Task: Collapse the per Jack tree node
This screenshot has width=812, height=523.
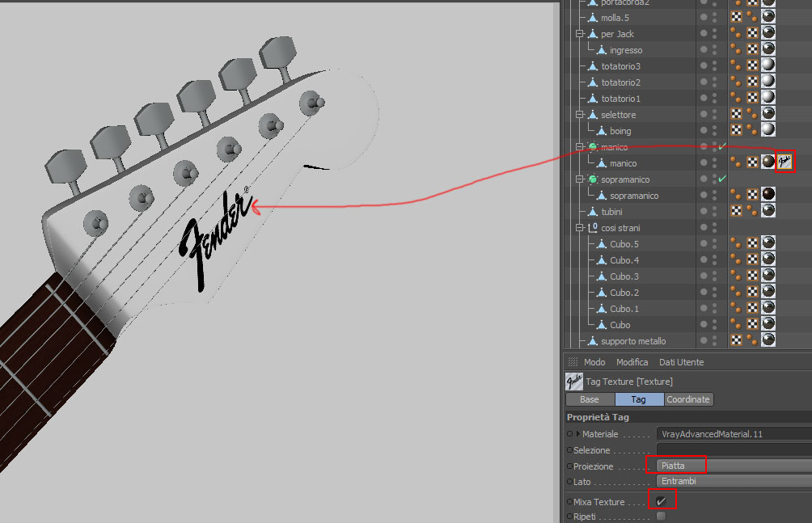Action: click(x=580, y=34)
